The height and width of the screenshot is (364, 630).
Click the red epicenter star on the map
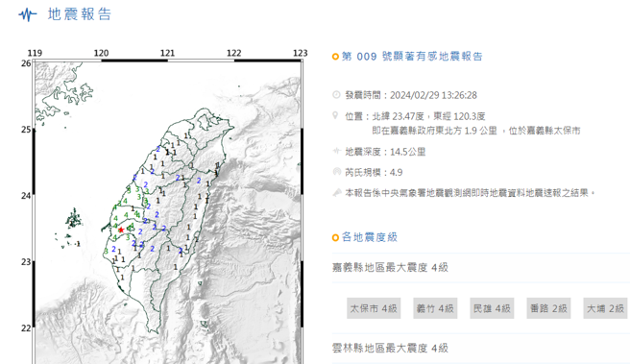[x=121, y=230]
